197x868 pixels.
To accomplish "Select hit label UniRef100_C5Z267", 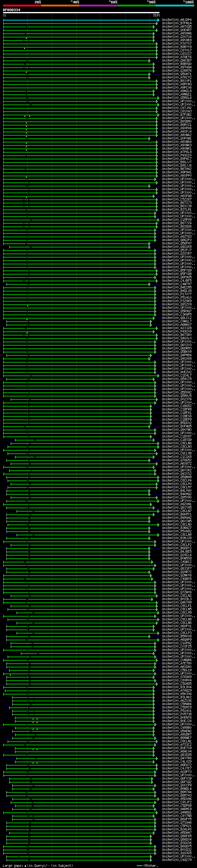I will (177, 200).
